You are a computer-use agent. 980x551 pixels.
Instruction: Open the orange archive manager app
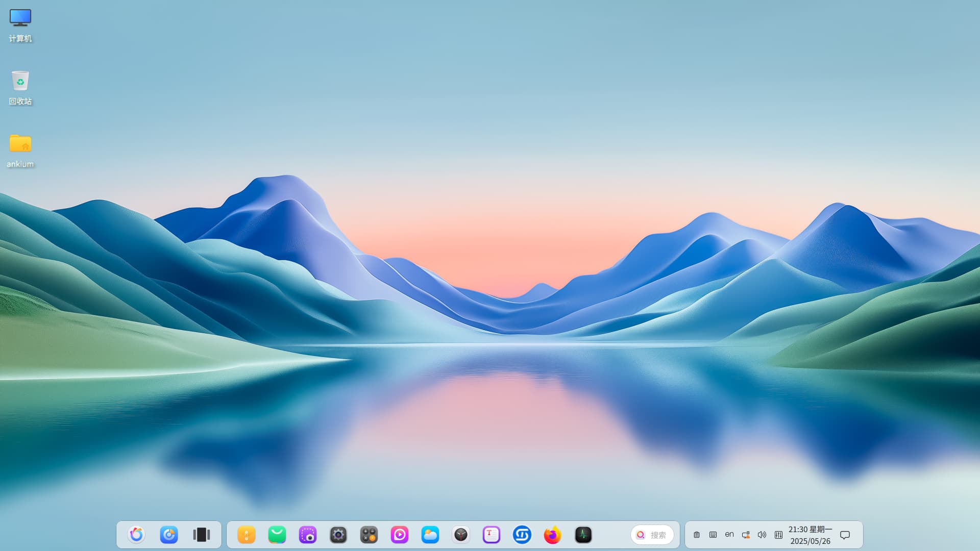(247, 535)
